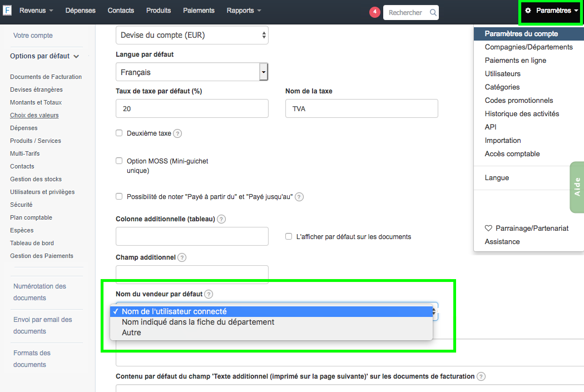The image size is (584, 392).
Task: Check L'afficher par défaut sur les documents
Action: tap(289, 236)
